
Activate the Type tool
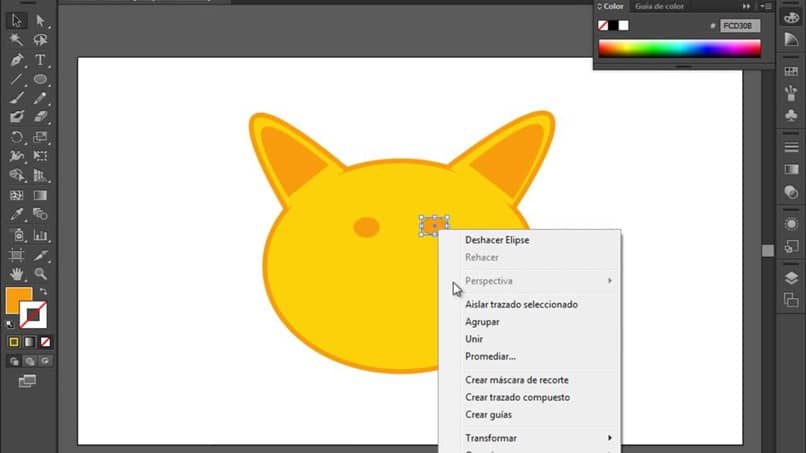40,60
